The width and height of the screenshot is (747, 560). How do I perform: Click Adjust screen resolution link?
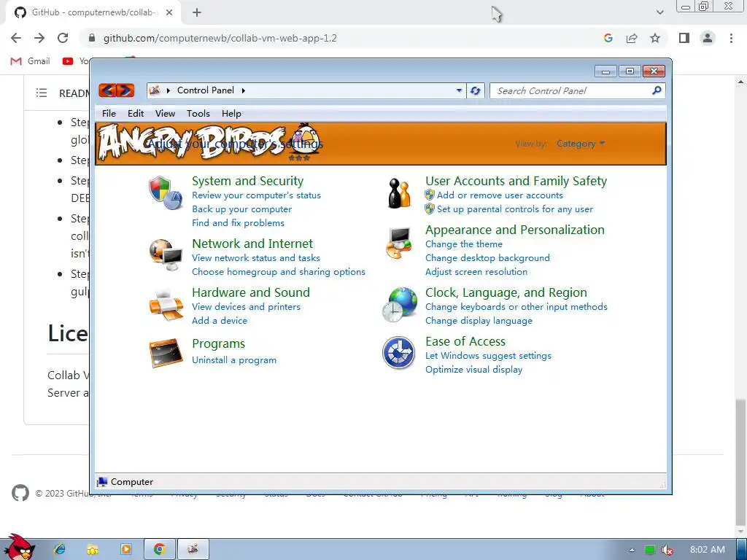tap(476, 272)
